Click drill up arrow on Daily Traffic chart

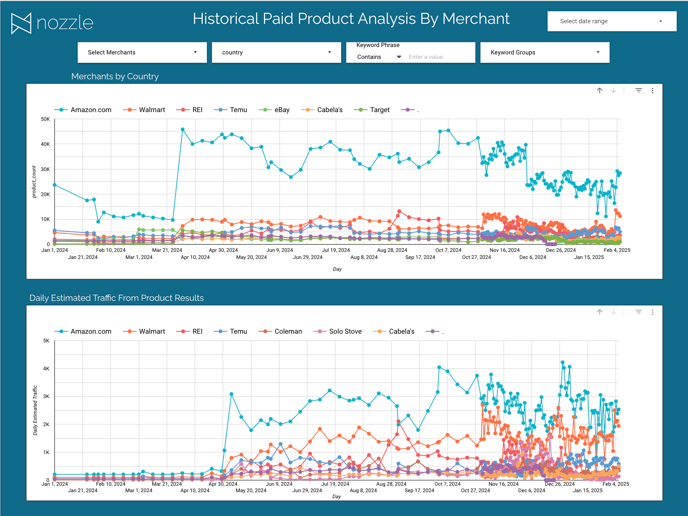(599, 312)
